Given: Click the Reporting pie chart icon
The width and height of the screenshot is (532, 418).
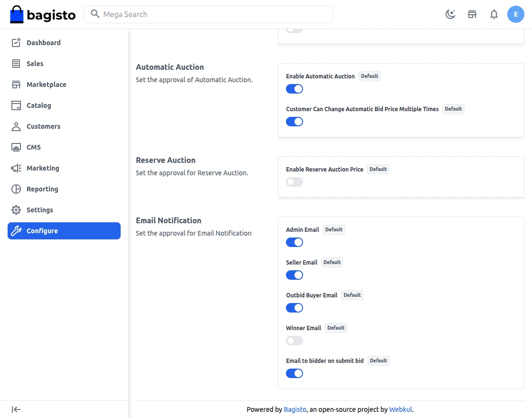Looking at the screenshot, I should [x=16, y=189].
